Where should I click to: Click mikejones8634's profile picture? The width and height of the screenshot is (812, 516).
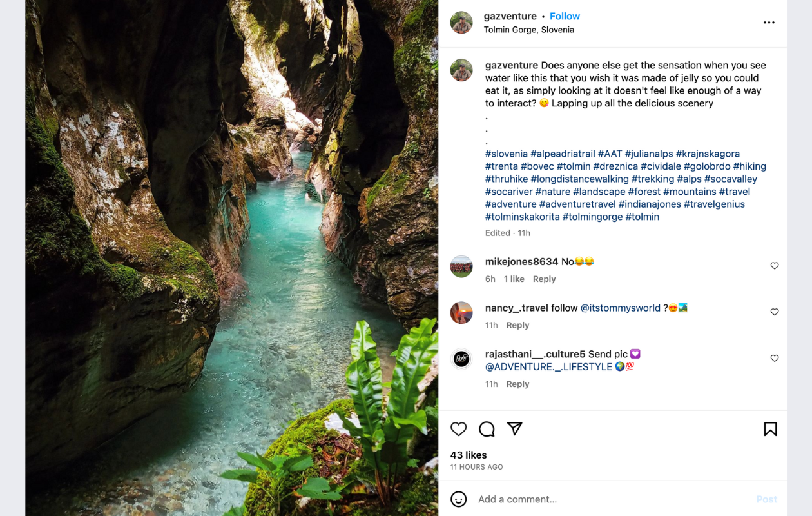[461, 266]
